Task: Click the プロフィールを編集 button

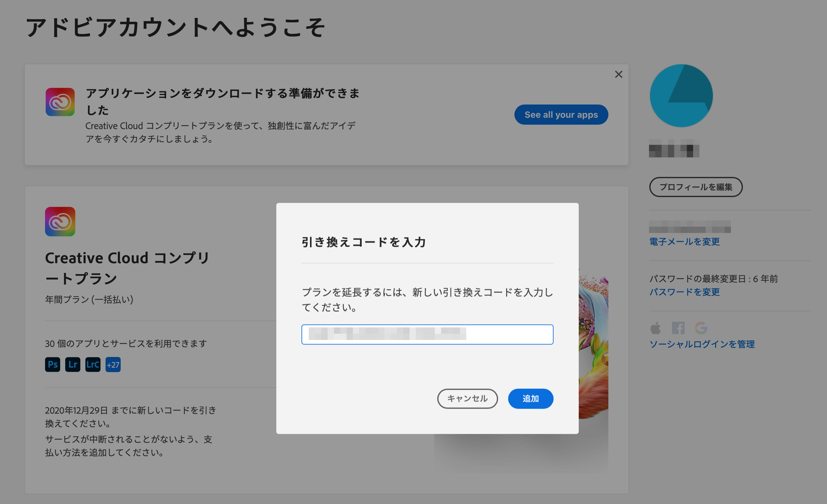Action: pyautogui.click(x=696, y=187)
